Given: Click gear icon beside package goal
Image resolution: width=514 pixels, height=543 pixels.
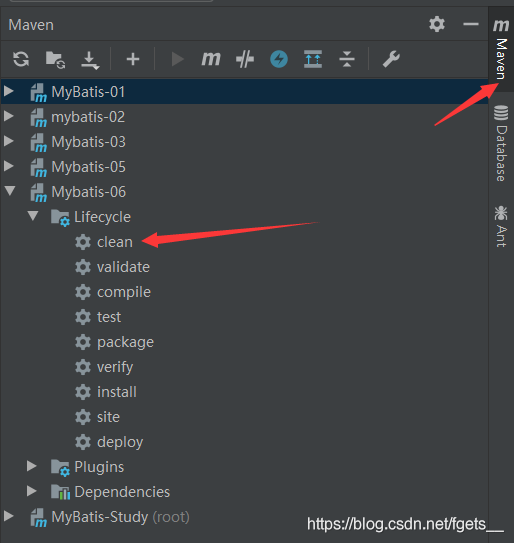Looking at the screenshot, I should pos(83,342).
